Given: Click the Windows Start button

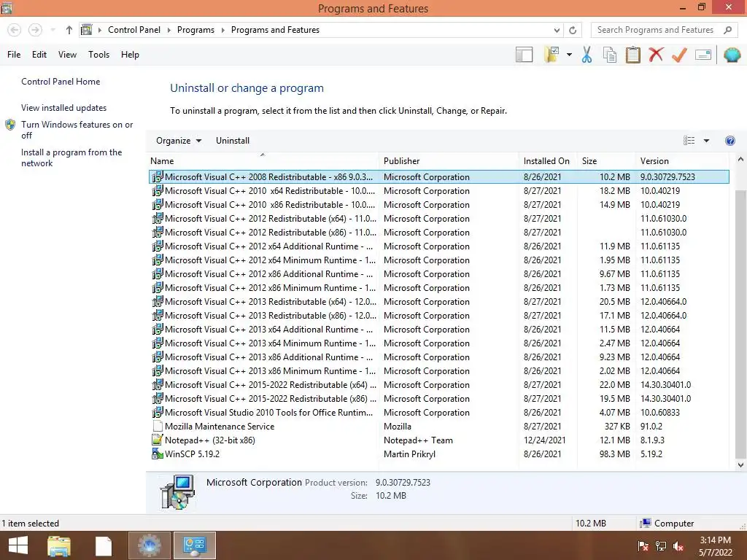Looking at the screenshot, I should point(18,545).
